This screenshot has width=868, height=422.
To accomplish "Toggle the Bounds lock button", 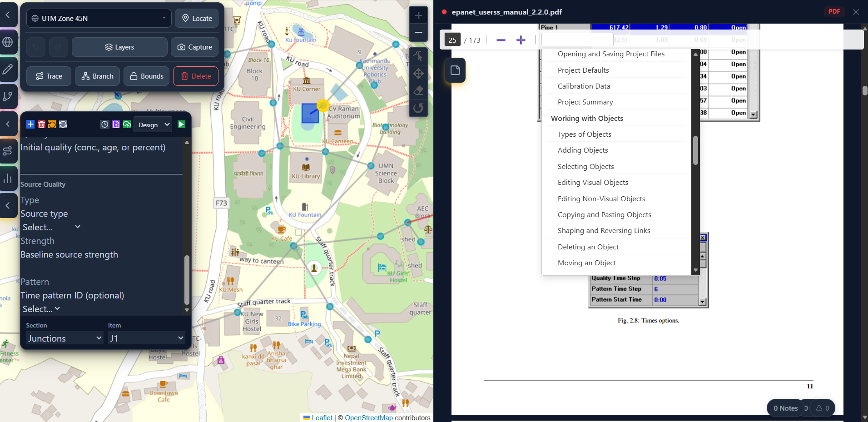I will [x=146, y=76].
